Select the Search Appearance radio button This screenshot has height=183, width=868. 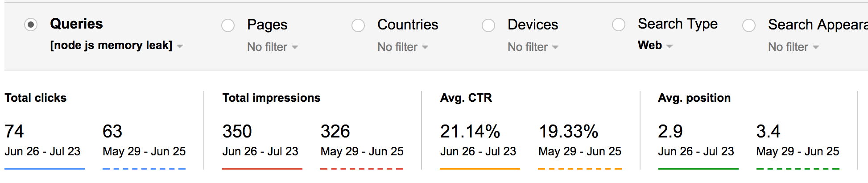[x=749, y=25]
